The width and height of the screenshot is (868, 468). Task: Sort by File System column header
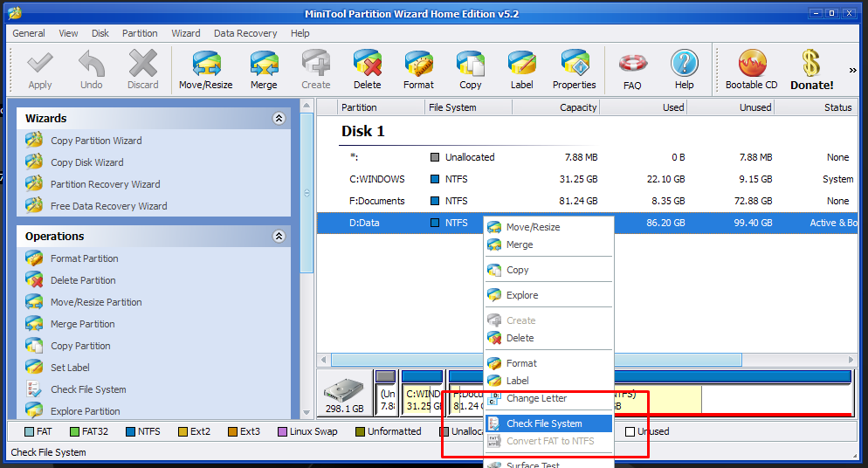(468, 107)
